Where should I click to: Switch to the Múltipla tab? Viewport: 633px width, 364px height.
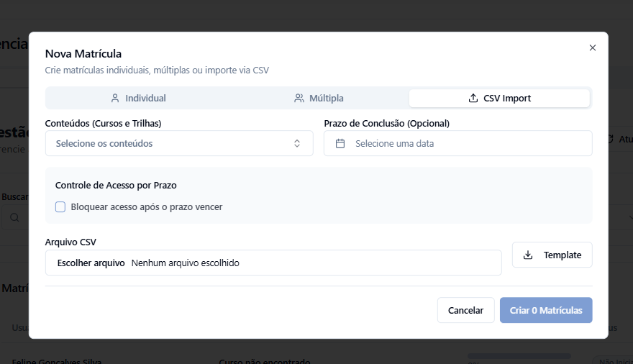tap(319, 99)
